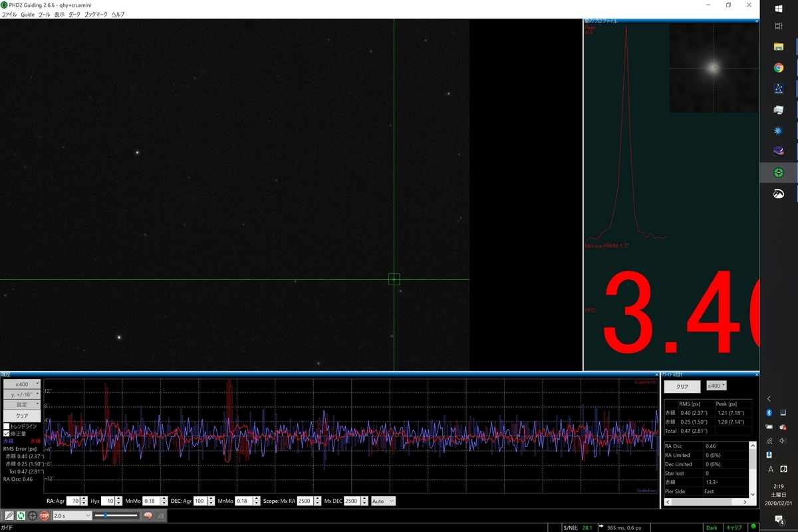Click the green status indicator light
The width and height of the screenshot is (798, 532).
pos(753,527)
